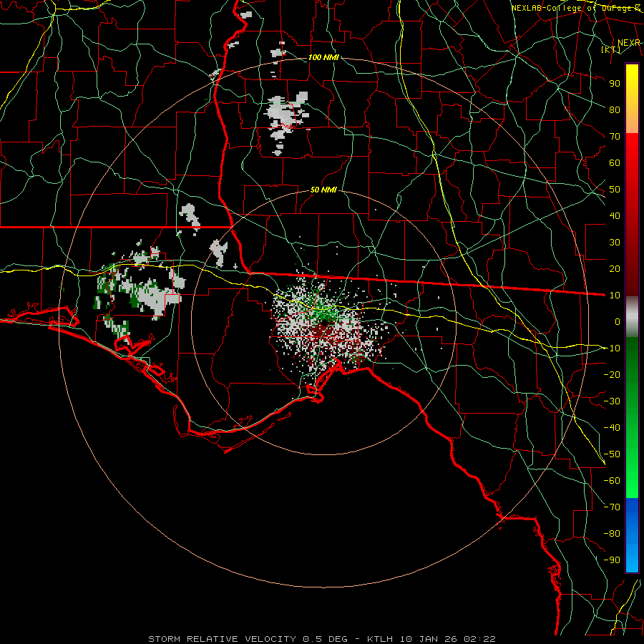Click the 50 NMI range ring label

(x=323, y=190)
